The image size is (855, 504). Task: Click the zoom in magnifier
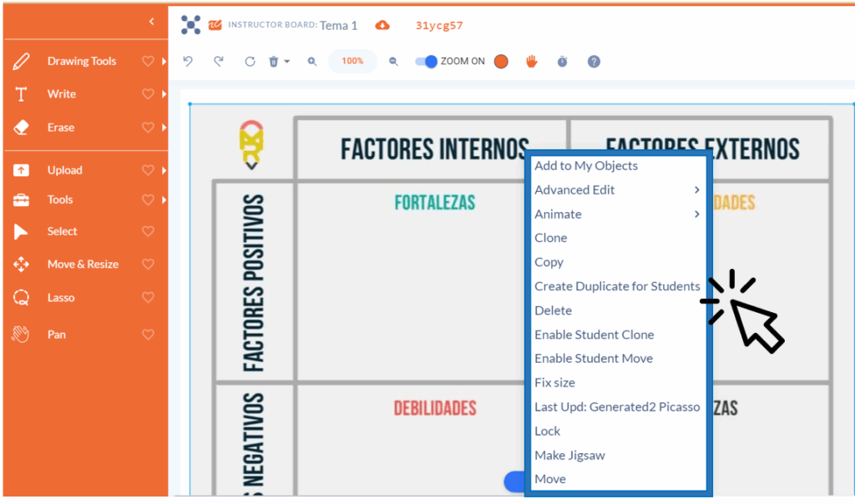coord(312,61)
